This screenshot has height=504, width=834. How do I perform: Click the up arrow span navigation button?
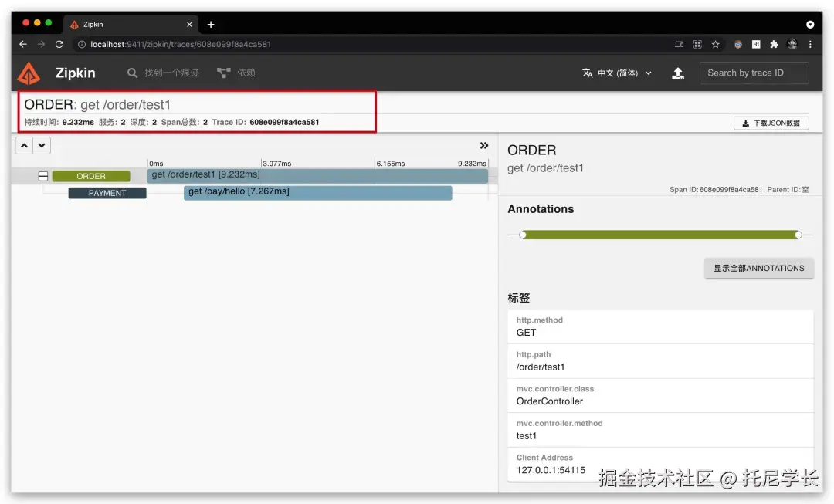click(x=25, y=145)
